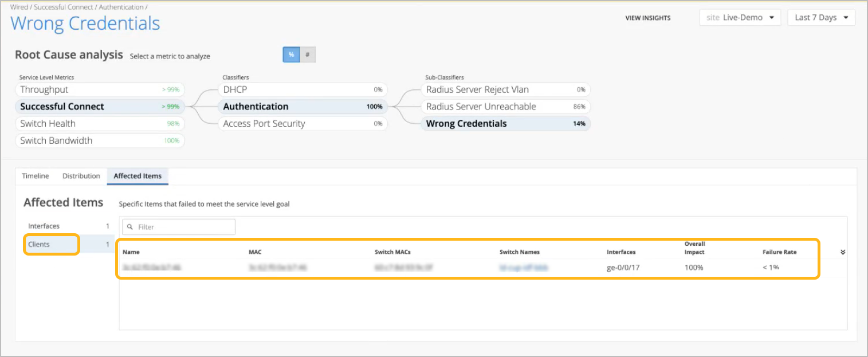Select the Affected Items tab
Screen dimensions: 868x357
point(138,176)
